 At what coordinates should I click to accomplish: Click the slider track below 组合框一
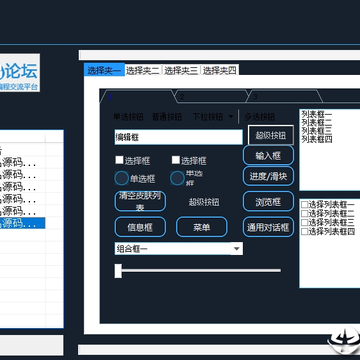tap(201, 270)
